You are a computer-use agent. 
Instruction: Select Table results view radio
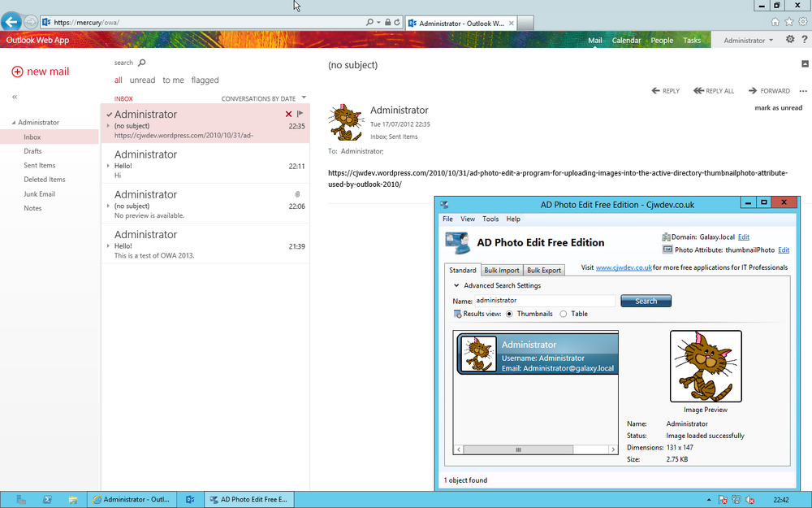point(563,314)
